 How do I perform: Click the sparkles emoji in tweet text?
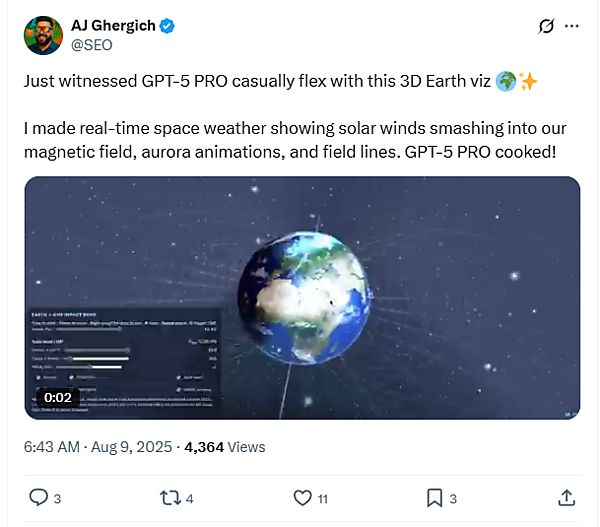pyautogui.click(x=527, y=82)
